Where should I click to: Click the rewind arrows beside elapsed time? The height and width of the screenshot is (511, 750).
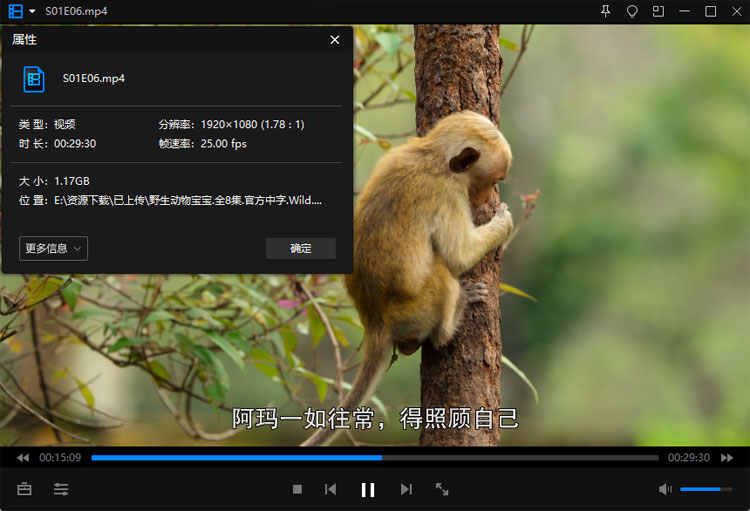22,458
